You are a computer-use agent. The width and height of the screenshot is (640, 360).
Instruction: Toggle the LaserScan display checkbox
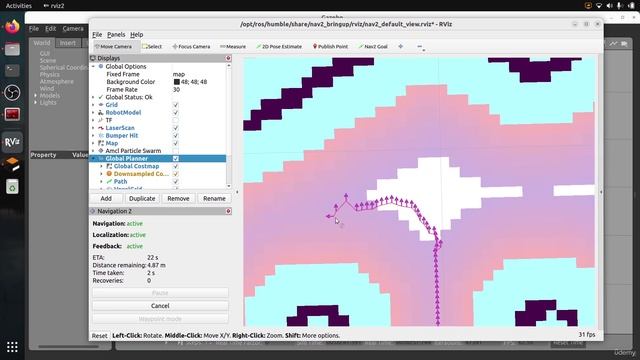[176, 128]
